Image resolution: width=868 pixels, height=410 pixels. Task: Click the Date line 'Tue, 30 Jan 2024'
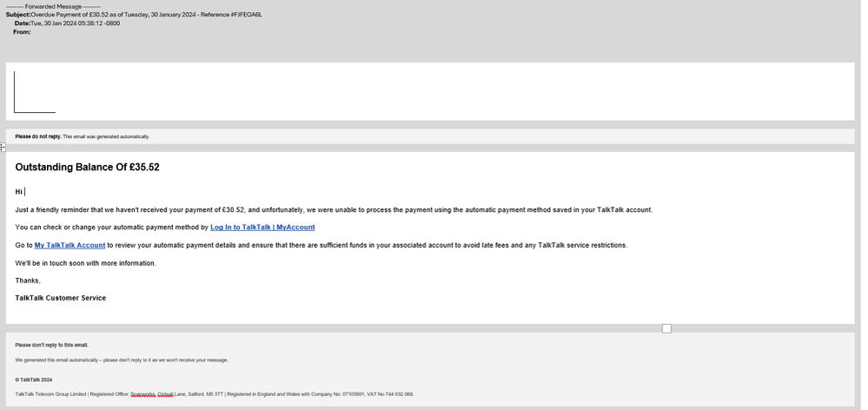(x=76, y=23)
